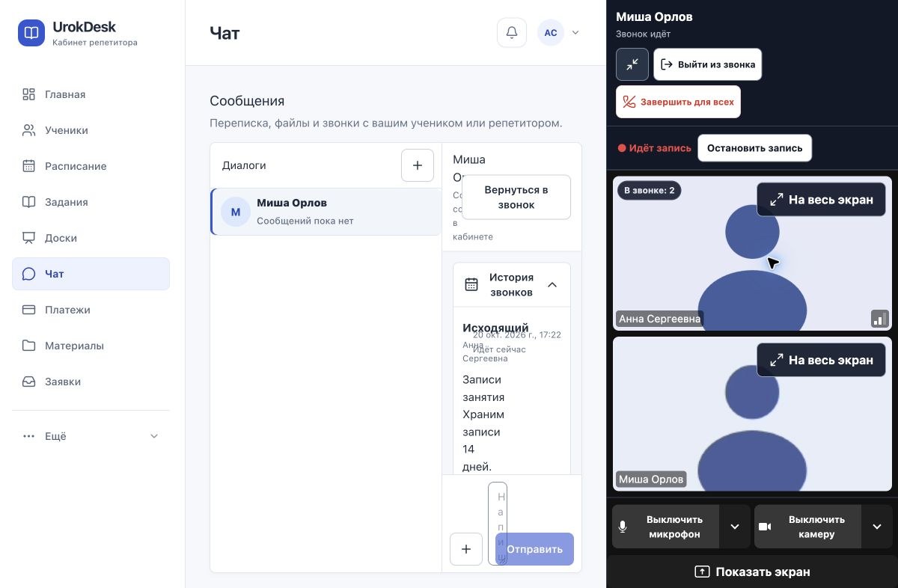This screenshot has height=588, width=898.
Task: Click the В звонке: 2 participant badge
Action: click(x=650, y=191)
